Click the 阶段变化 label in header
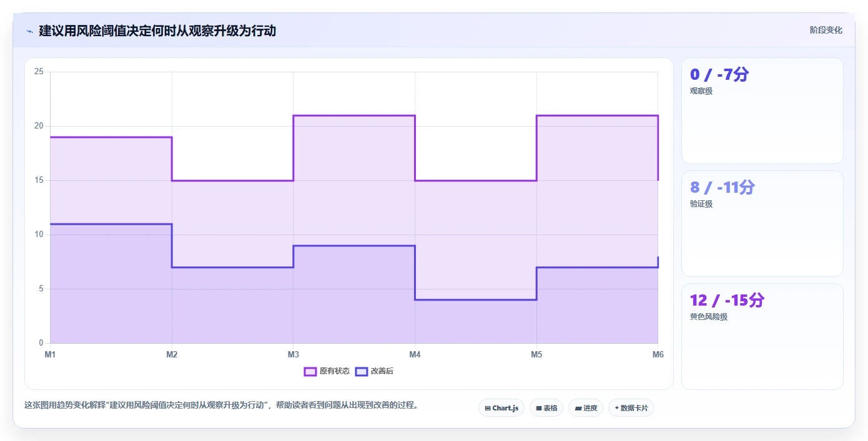The image size is (868, 441). tap(826, 30)
